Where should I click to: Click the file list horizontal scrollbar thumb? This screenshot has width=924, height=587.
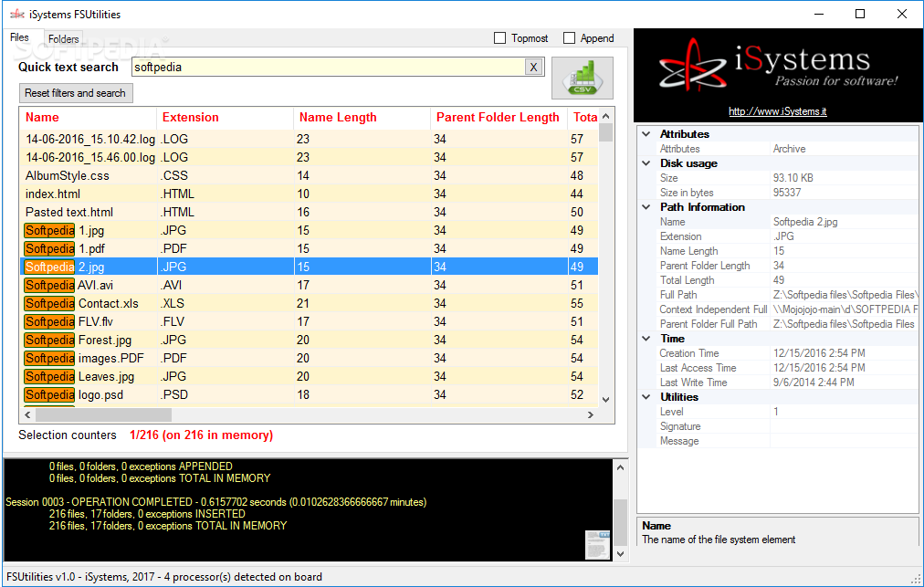104,414
